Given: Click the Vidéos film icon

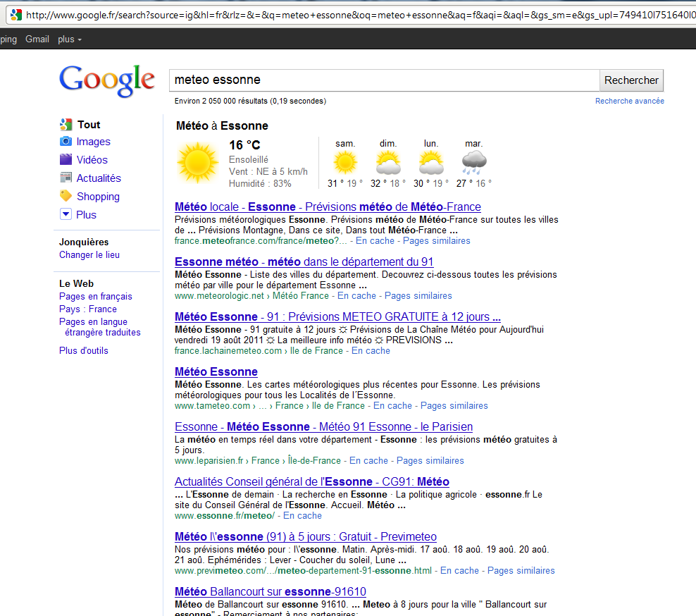Looking at the screenshot, I should click(x=66, y=159).
